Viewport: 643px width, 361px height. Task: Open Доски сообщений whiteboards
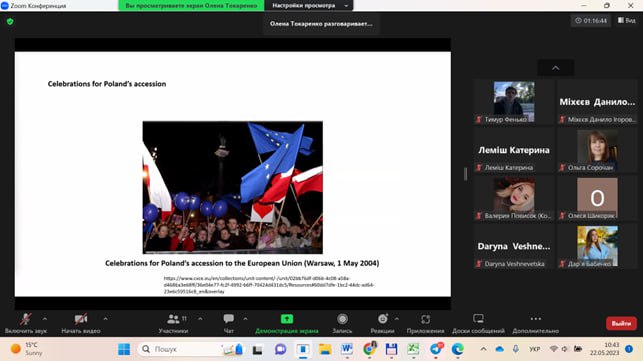pyautogui.click(x=479, y=323)
